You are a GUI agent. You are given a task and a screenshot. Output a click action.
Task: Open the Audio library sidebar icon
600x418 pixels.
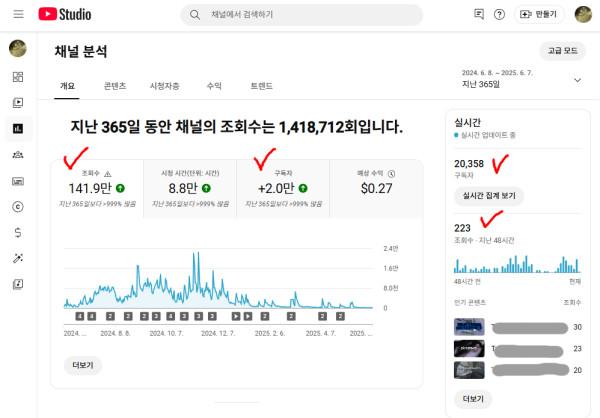pyautogui.click(x=18, y=284)
